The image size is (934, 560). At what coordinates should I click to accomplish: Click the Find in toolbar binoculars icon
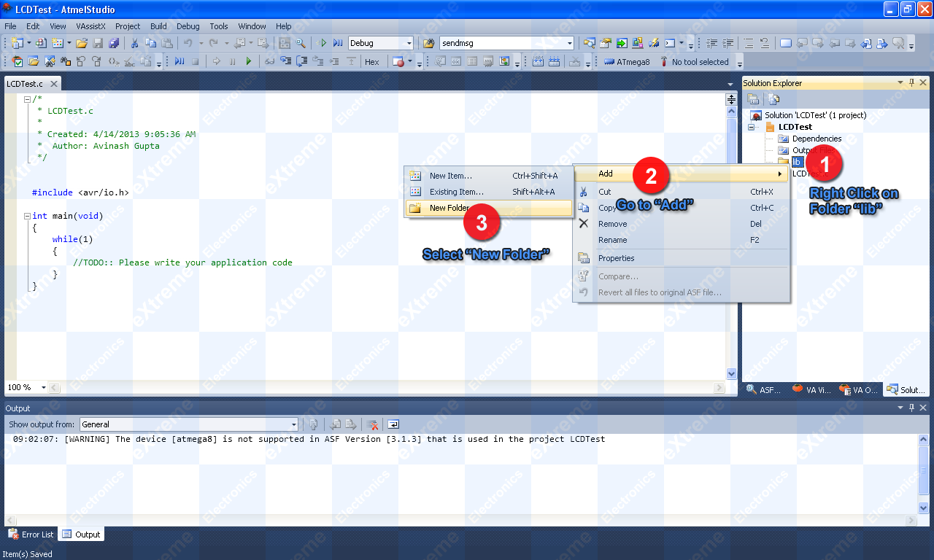click(x=429, y=43)
